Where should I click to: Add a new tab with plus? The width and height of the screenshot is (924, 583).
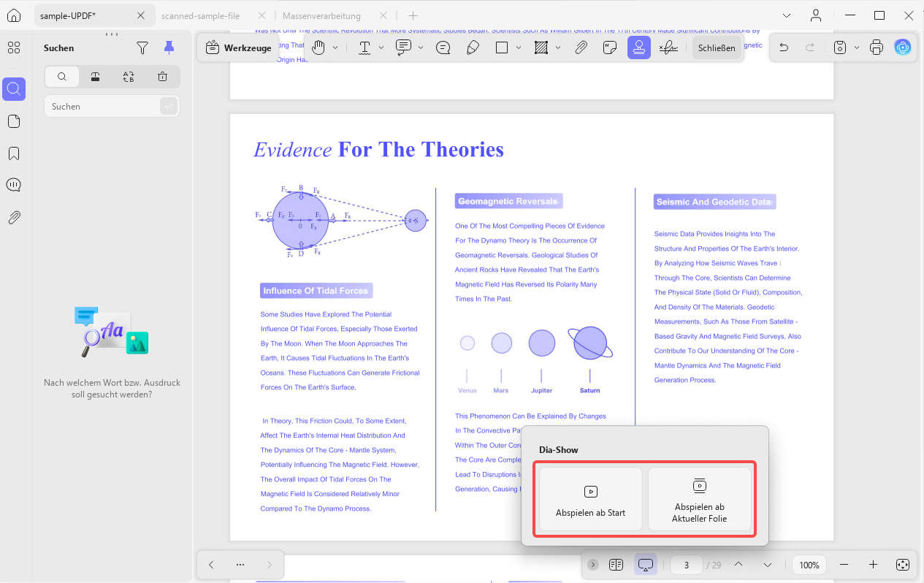pyautogui.click(x=413, y=15)
